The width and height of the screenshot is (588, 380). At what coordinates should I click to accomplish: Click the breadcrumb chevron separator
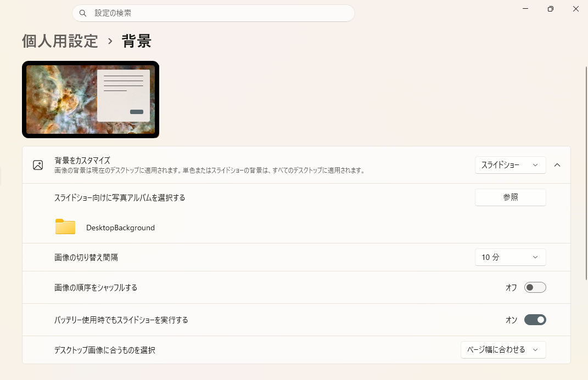pos(110,41)
